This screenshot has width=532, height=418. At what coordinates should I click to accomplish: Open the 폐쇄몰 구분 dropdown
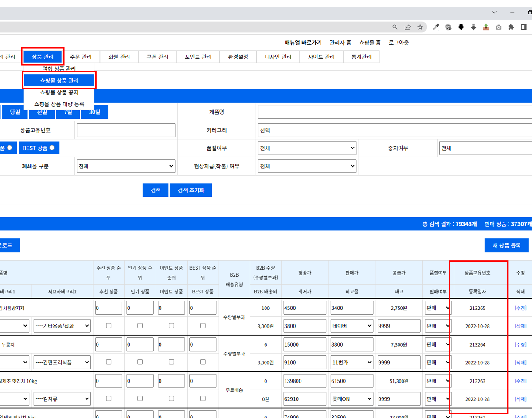[x=126, y=166]
